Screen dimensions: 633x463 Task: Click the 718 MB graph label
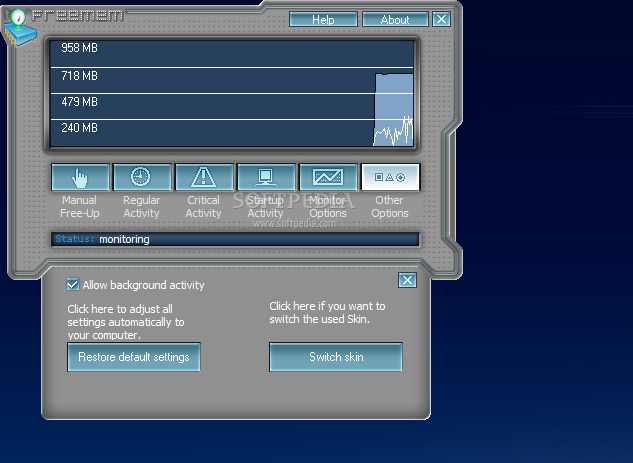[x=80, y=75]
